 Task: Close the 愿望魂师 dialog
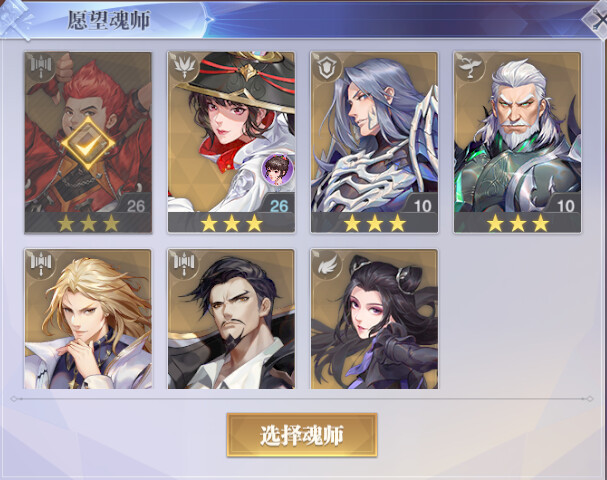[x=598, y=19]
